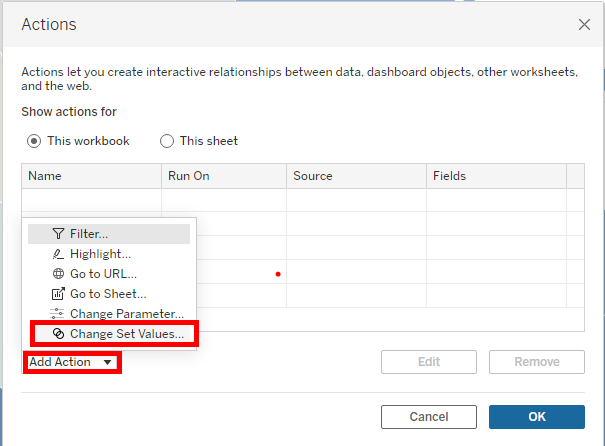Click the Change Parameter sliders icon
The image size is (605, 446).
(57, 314)
